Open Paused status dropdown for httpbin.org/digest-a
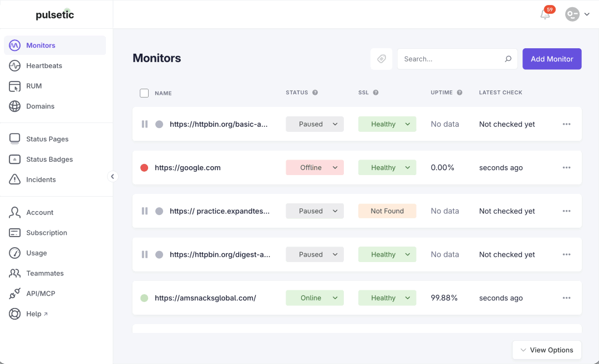 click(315, 254)
